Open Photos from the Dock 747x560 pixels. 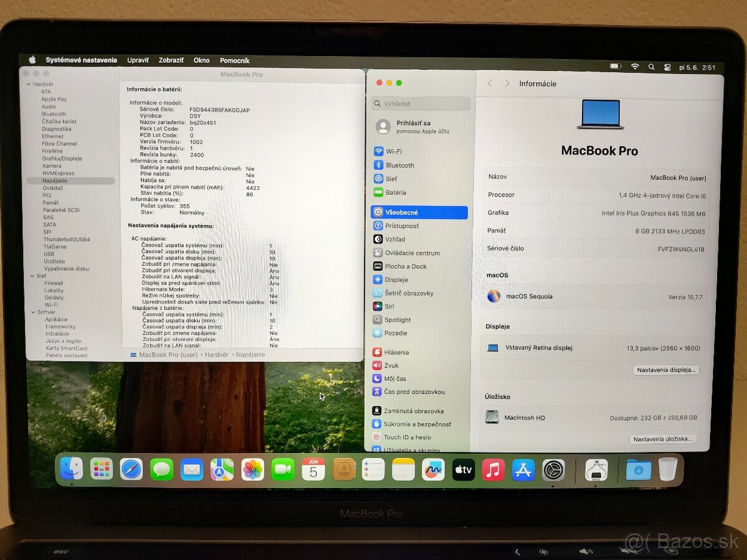[253, 469]
